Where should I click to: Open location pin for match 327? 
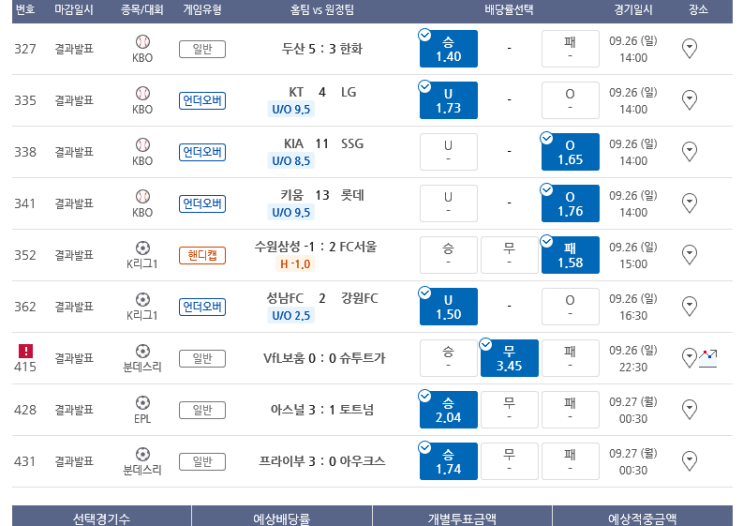(689, 48)
